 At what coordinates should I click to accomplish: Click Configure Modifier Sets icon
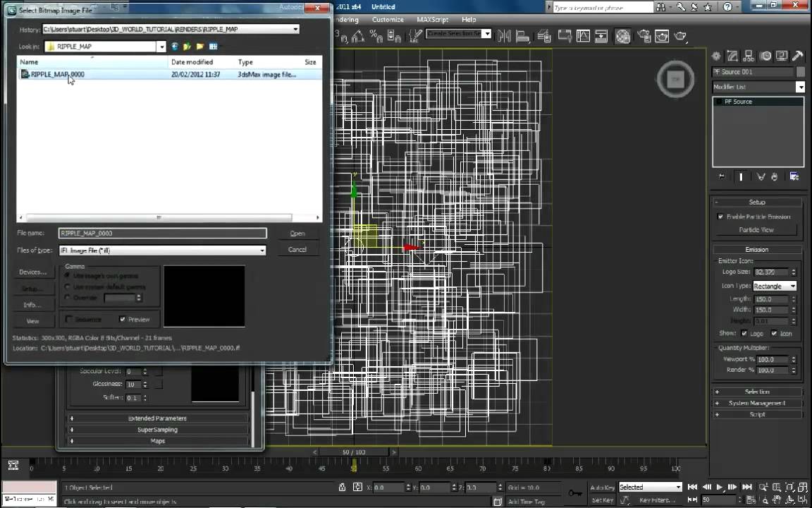(x=794, y=177)
